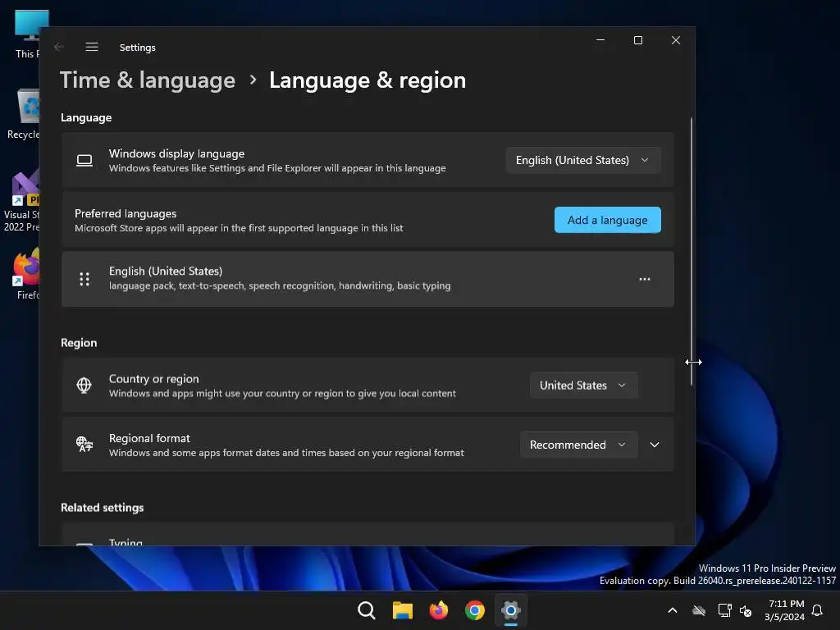Open the cloud sync tray icon
The image size is (840, 630).
(x=699, y=610)
